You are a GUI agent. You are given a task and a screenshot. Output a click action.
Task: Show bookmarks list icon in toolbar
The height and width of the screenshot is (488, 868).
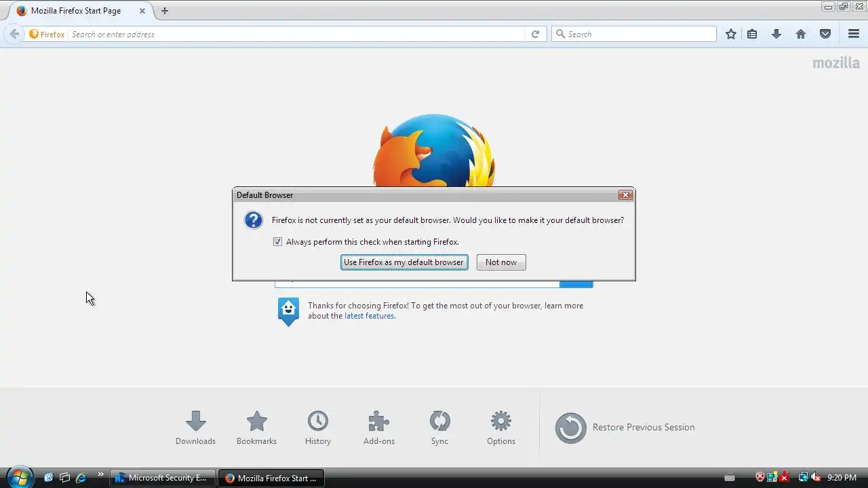click(x=752, y=34)
